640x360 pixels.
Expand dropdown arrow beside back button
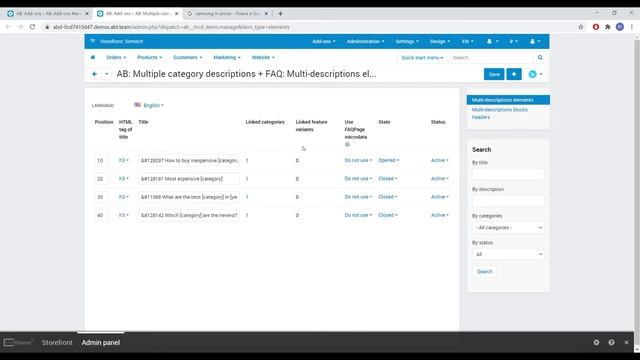coord(107,74)
